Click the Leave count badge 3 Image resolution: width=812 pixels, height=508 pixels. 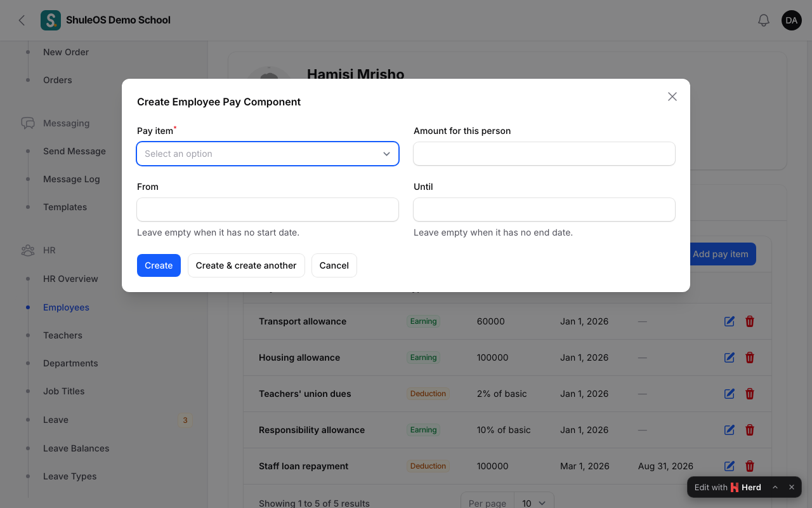(x=185, y=420)
